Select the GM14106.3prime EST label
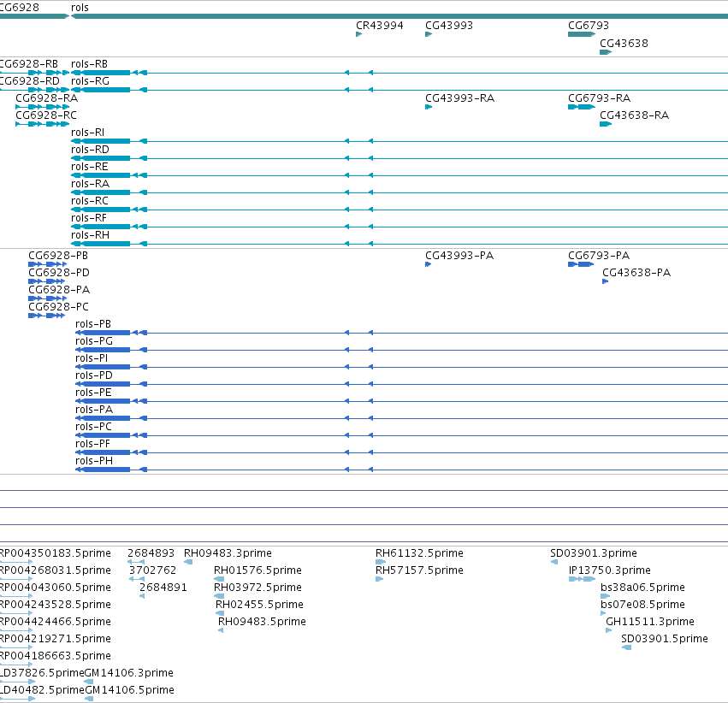Screen dimensions: 728x703 129,673
